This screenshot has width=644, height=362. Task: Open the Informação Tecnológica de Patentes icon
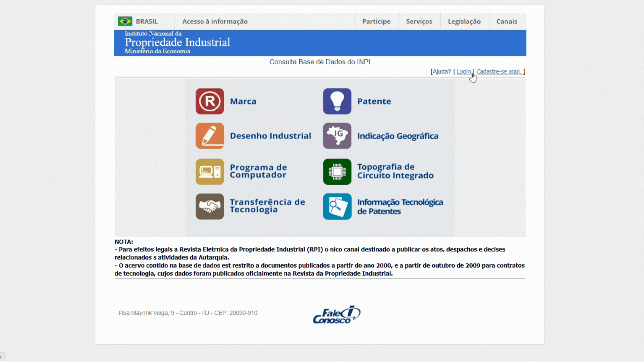(x=337, y=206)
